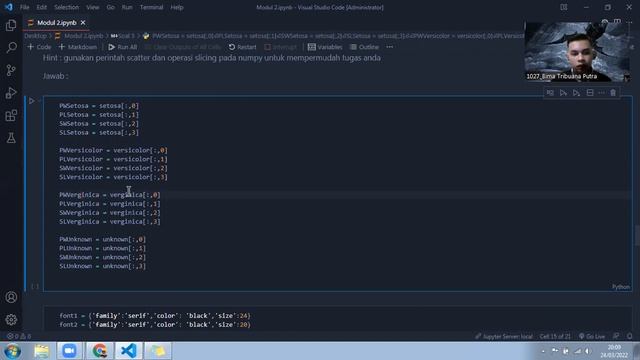640x360 pixels.
Task: Open the Testing flask view
Action: (x=11, y=138)
